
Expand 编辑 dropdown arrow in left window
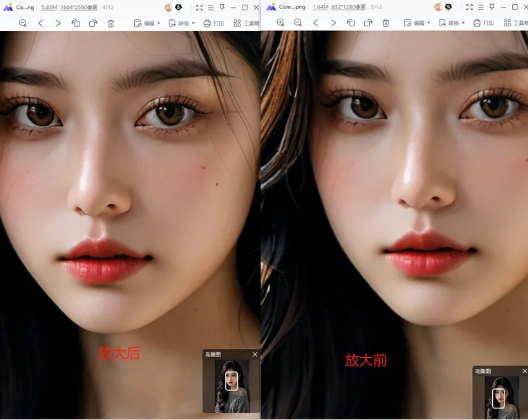click(159, 23)
